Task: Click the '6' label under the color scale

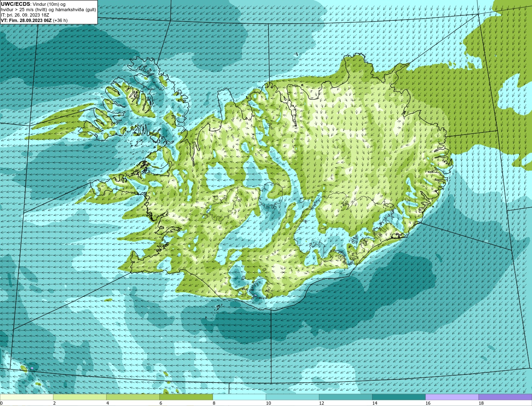Action: pos(161,403)
